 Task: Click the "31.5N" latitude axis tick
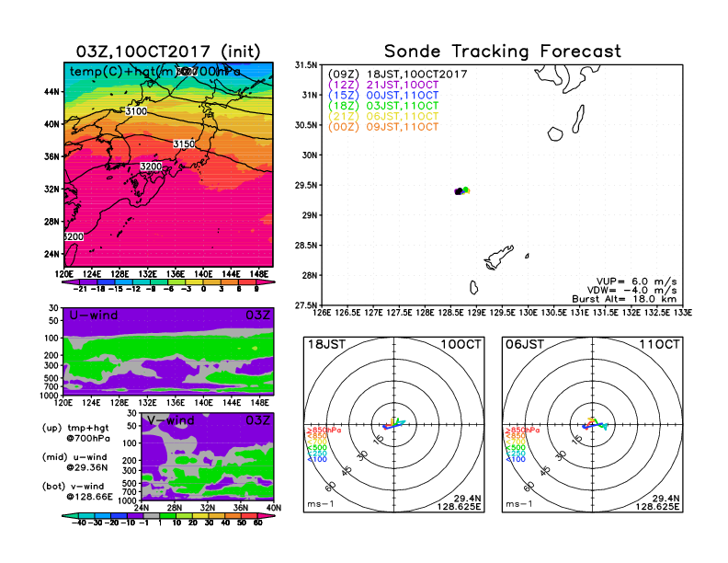306,65
